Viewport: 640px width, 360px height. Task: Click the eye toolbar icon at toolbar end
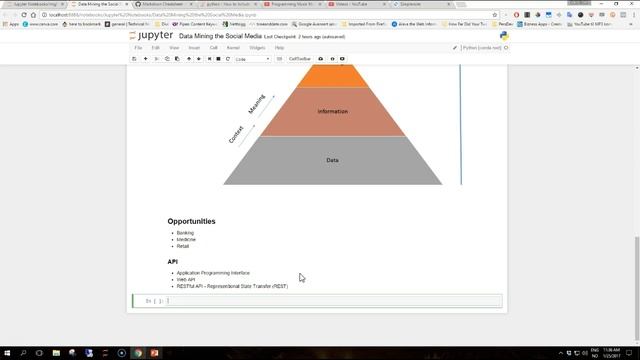342,59
